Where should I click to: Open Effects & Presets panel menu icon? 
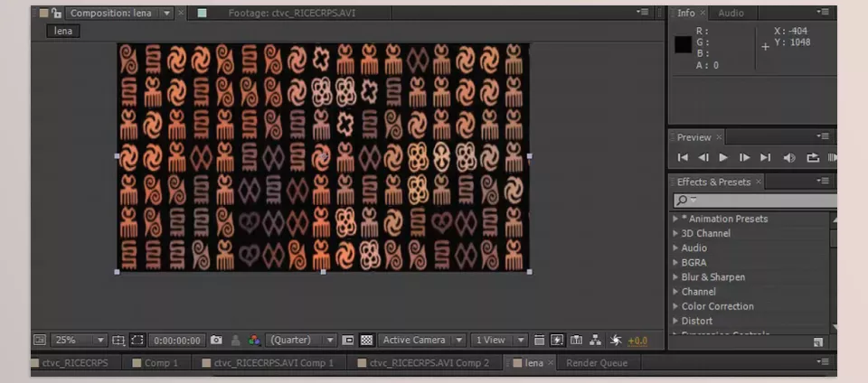[x=823, y=182]
